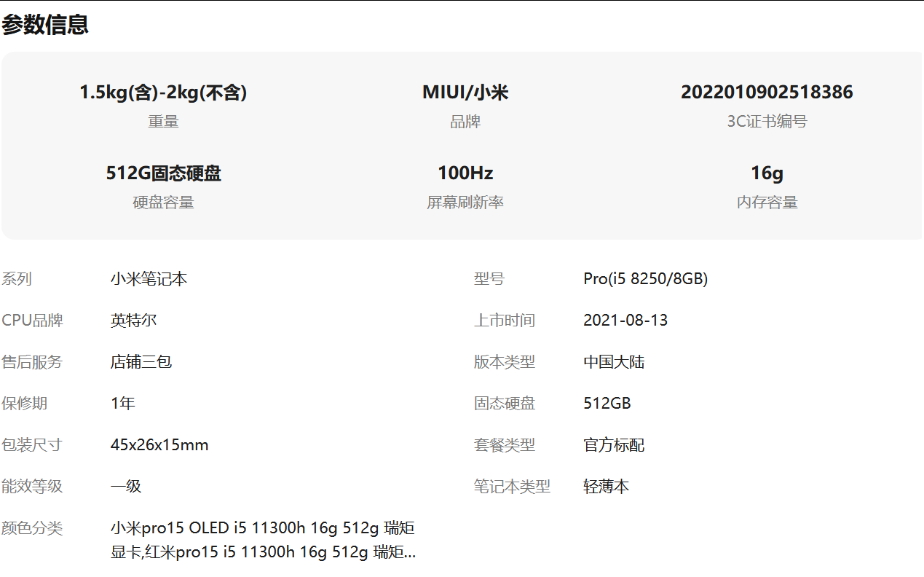Select the 3C certificate number 2022010902518386
Viewport: 924px width, 577px height.
pyautogui.click(x=767, y=93)
